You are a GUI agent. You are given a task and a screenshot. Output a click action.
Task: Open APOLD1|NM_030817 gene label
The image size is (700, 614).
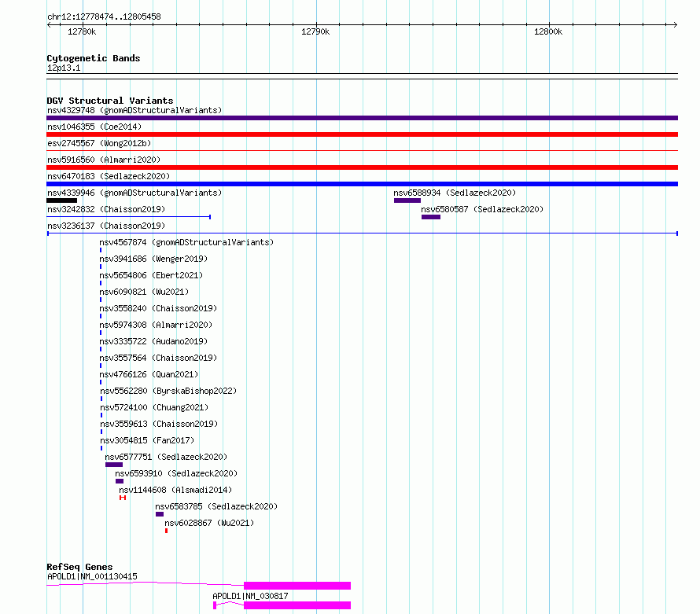[250, 596]
